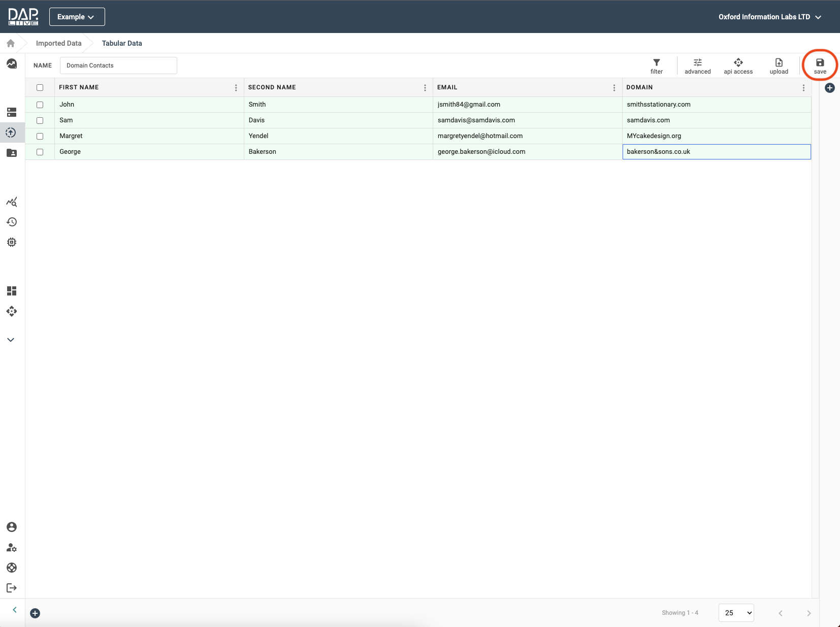840x627 pixels.
Task: Open the FIRST NAME column options menu
Action: pos(236,88)
